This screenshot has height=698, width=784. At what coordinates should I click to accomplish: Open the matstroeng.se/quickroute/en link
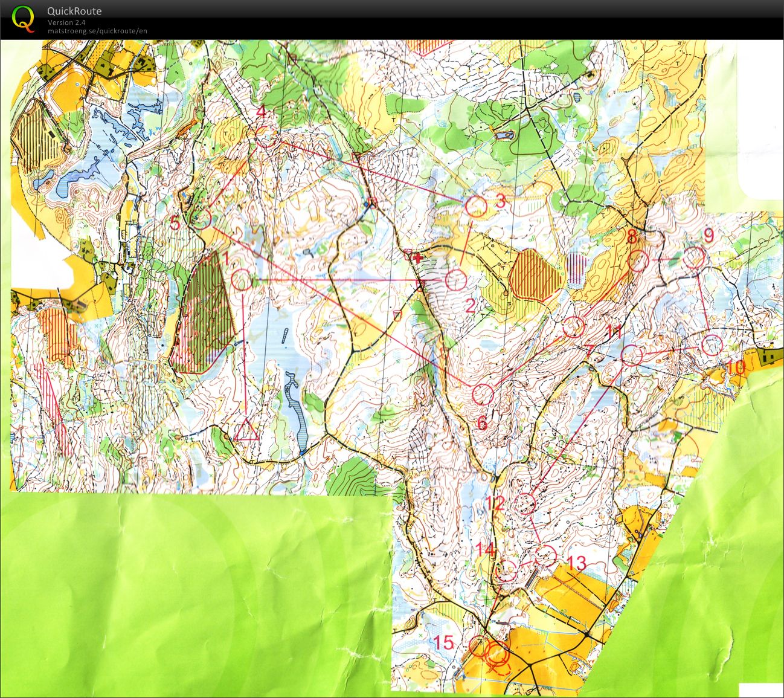(97, 31)
